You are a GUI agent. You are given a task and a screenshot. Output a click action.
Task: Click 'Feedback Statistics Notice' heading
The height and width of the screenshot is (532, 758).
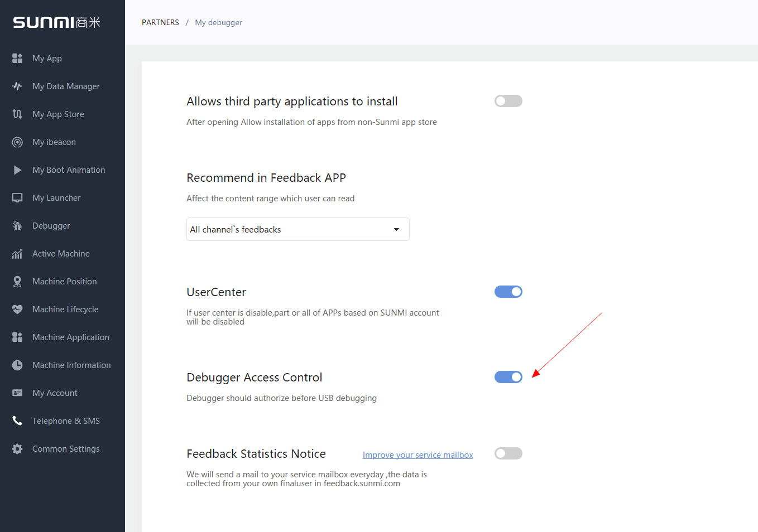coord(256,453)
